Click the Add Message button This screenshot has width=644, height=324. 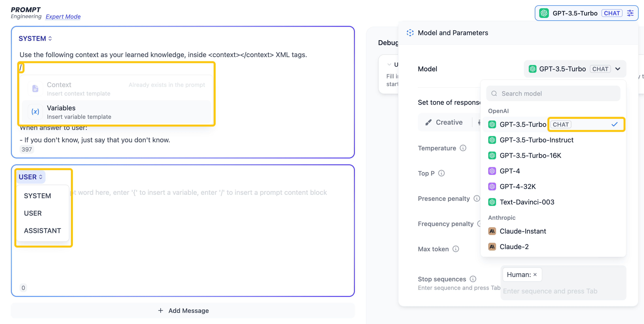coord(183,310)
